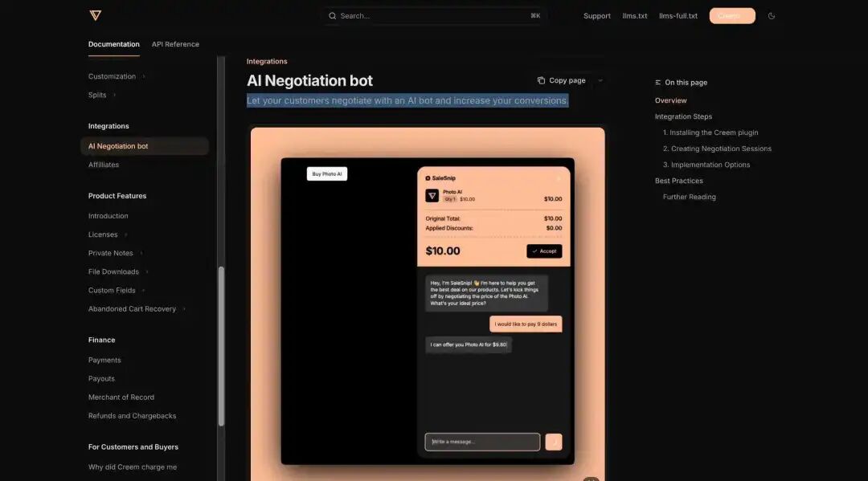
Task: Click the $10.00 total price text
Action: [443, 251]
